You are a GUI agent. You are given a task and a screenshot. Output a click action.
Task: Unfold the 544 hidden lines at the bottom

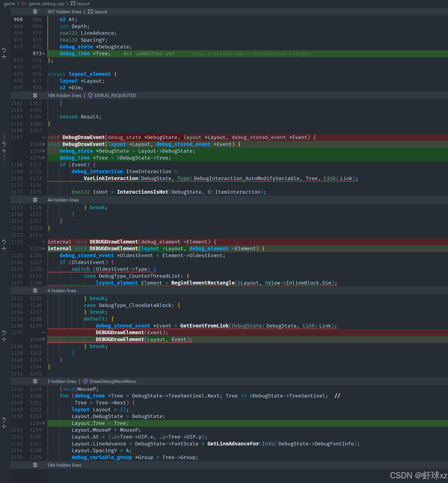[x=35, y=465]
